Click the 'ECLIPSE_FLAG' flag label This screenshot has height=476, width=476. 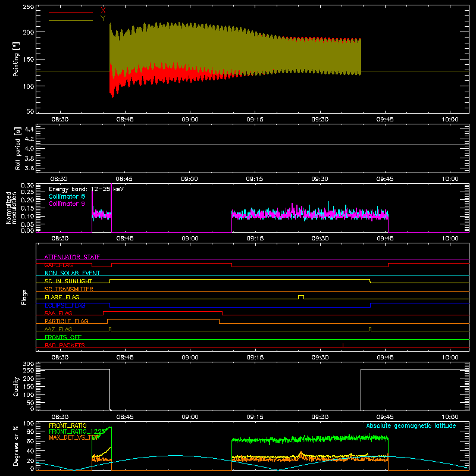tap(65, 305)
